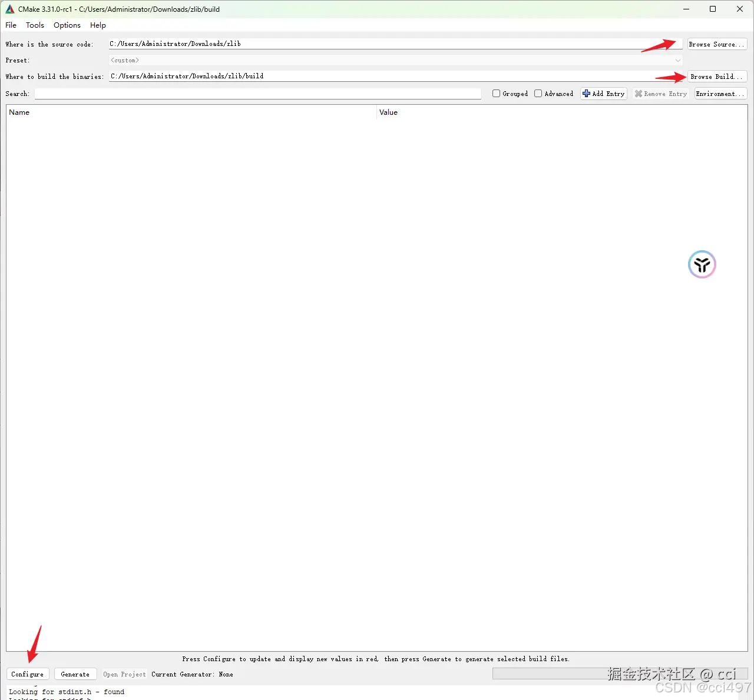Focus the Search input field
Viewport: 754px width, 700px height.
pos(257,94)
